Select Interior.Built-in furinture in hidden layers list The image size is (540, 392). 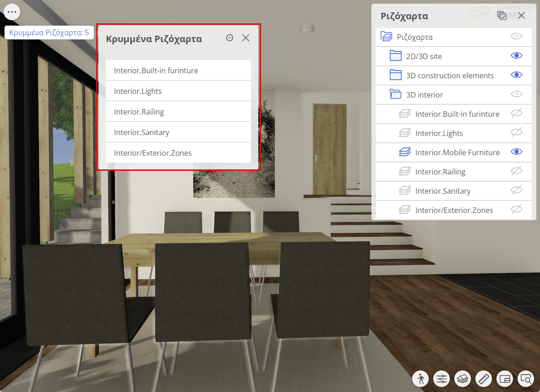pos(178,71)
